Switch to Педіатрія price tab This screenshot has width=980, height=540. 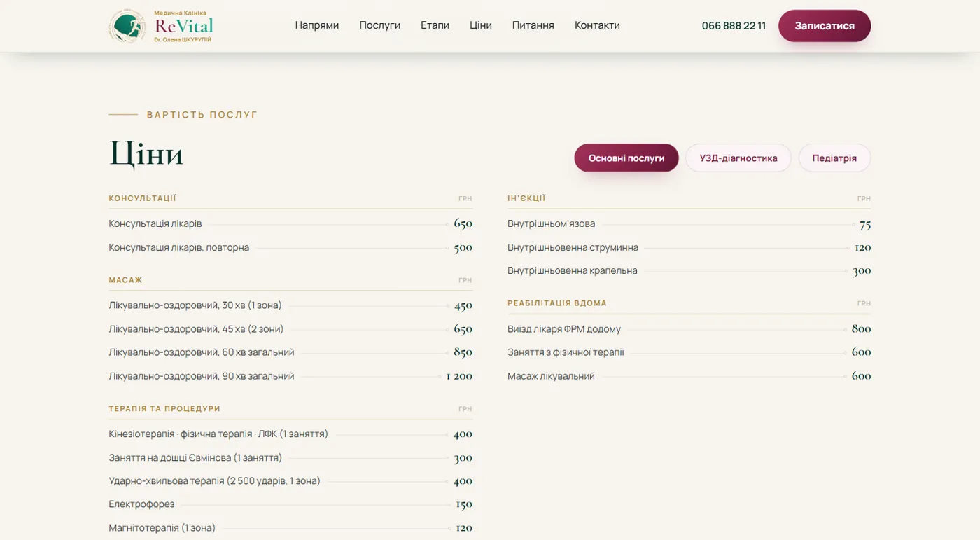point(834,158)
